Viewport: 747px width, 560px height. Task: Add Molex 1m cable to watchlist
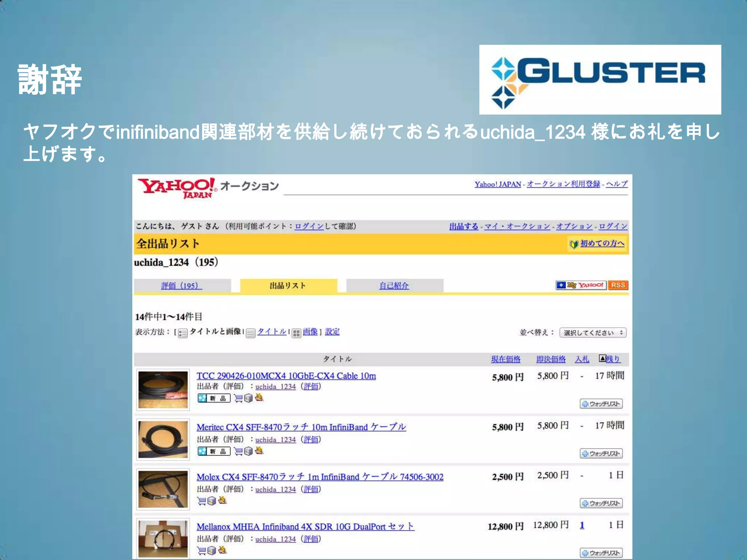601,503
